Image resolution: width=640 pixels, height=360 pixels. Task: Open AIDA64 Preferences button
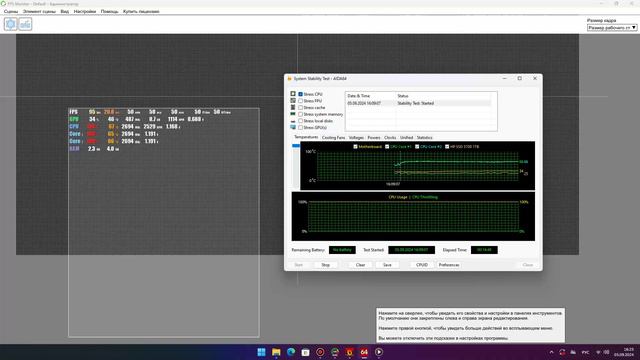pos(449,265)
